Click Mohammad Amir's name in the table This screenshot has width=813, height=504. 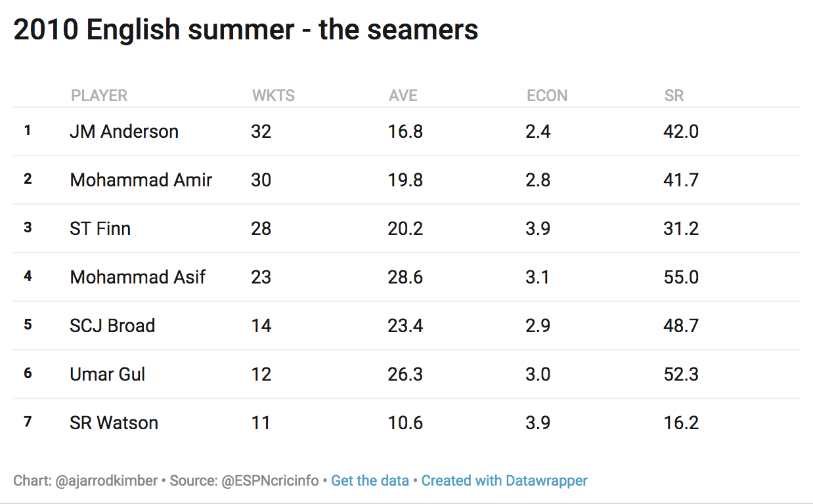click(x=141, y=180)
